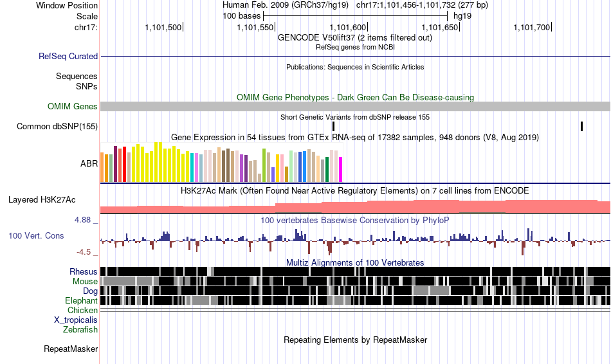Click the Dog alignment row label

(x=90, y=291)
